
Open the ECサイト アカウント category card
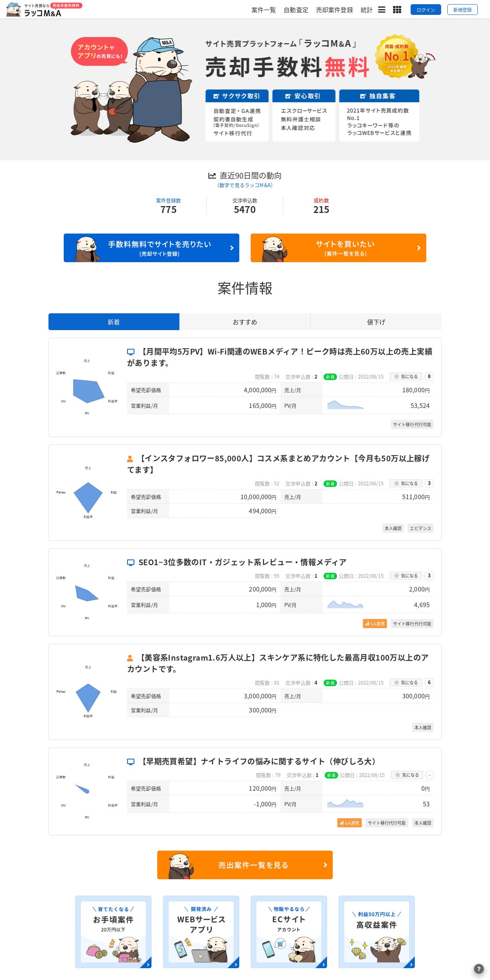[x=289, y=932]
